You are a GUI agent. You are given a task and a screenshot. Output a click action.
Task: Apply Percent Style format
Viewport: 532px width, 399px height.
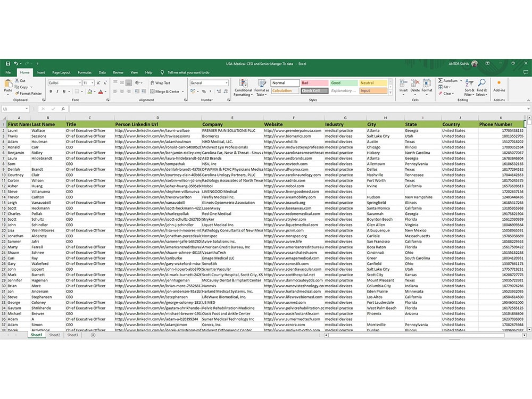point(204,92)
